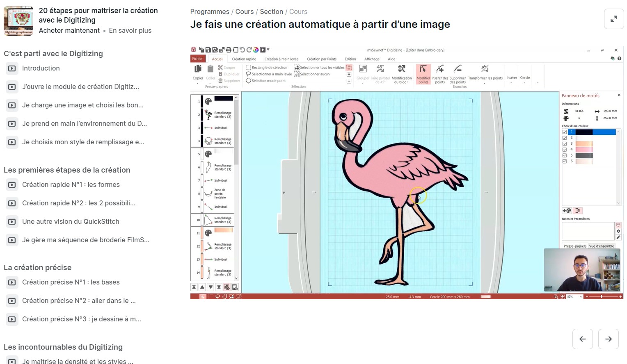Click Faire pivoter de 45° icon

point(380,69)
